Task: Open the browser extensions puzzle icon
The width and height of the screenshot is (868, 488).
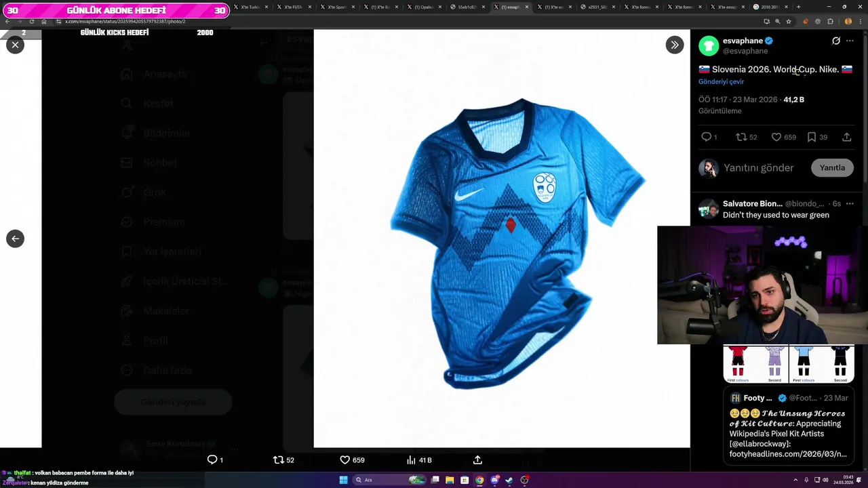Action: (x=830, y=21)
